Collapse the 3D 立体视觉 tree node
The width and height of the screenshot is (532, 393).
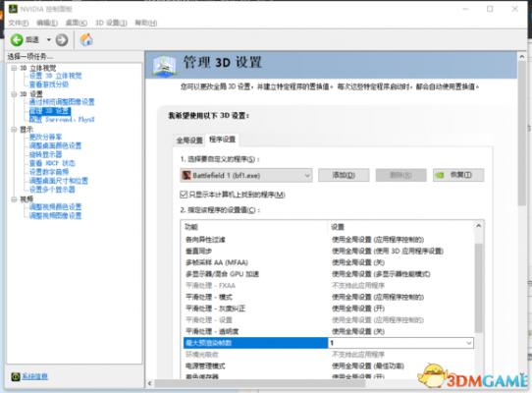coord(14,68)
